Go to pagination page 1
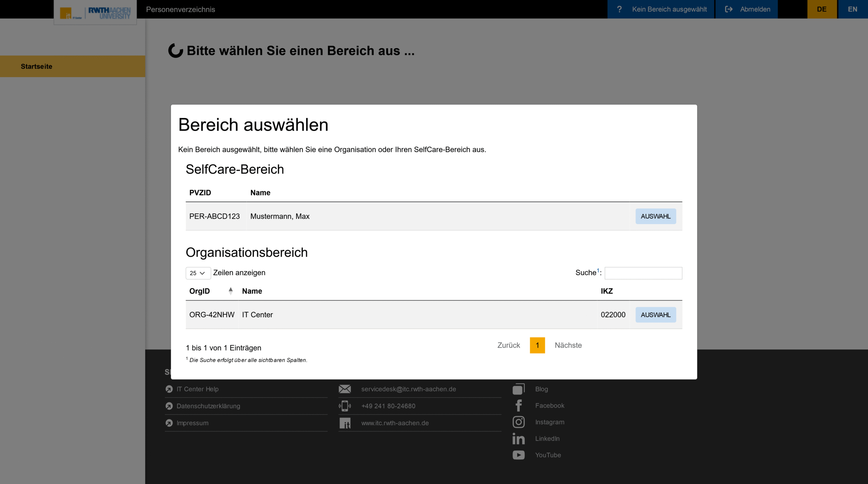Screen dimensions: 868x484 (537, 345)
